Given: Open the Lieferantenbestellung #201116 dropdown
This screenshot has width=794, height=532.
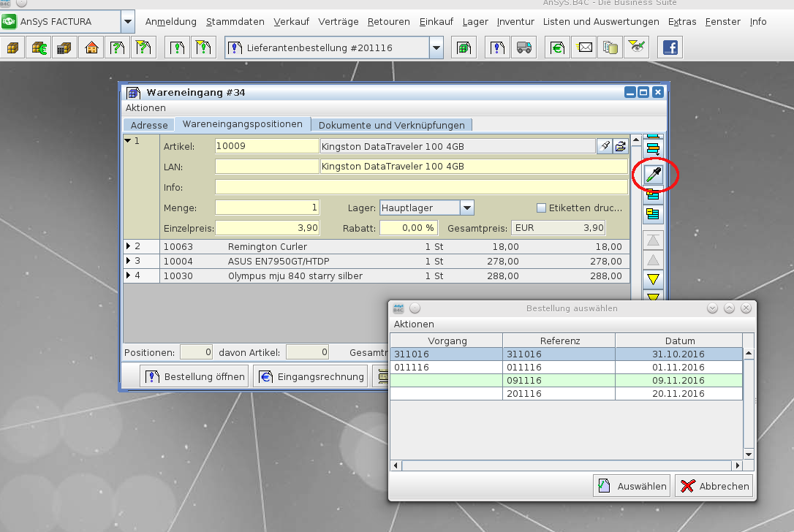Looking at the screenshot, I should pyautogui.click(x=436, y=48).
